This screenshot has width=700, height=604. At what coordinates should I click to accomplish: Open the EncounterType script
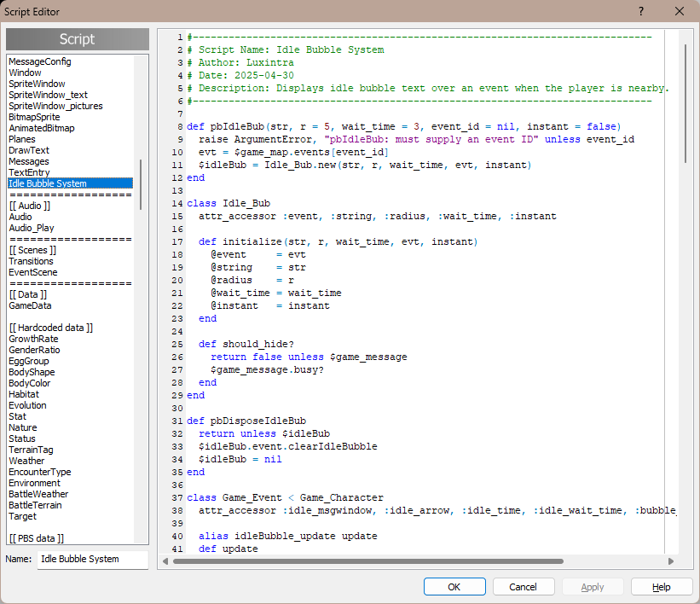click(39, 472)
